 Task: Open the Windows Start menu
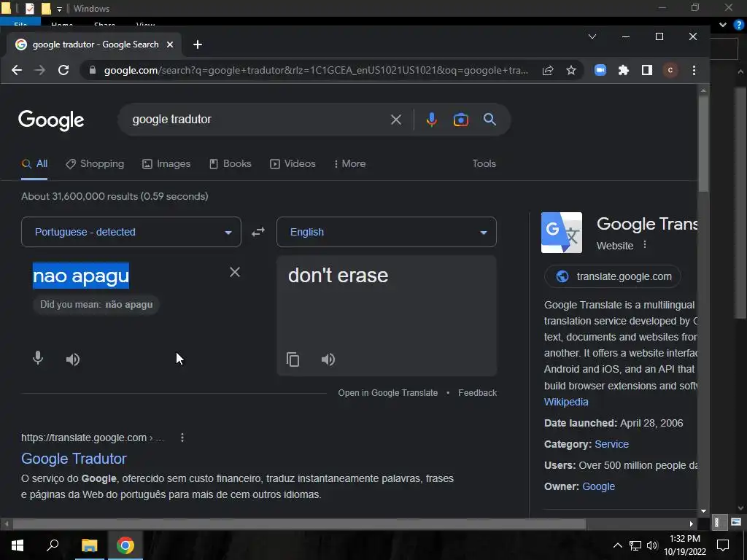tap(18, 545)
